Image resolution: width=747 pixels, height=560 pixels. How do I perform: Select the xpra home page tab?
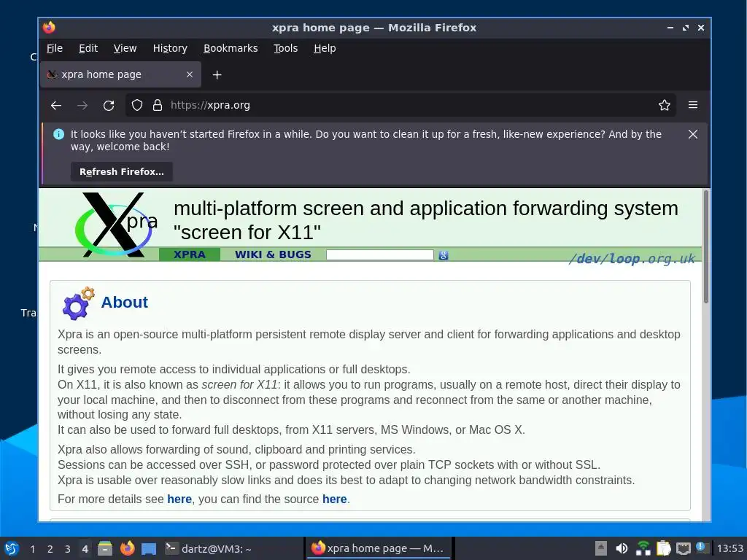(x=120, y=75)
